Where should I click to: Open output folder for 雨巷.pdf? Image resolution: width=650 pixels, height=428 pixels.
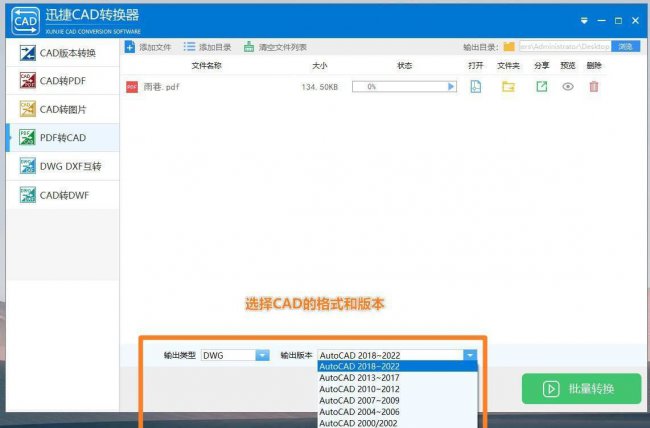pos(508,87)
